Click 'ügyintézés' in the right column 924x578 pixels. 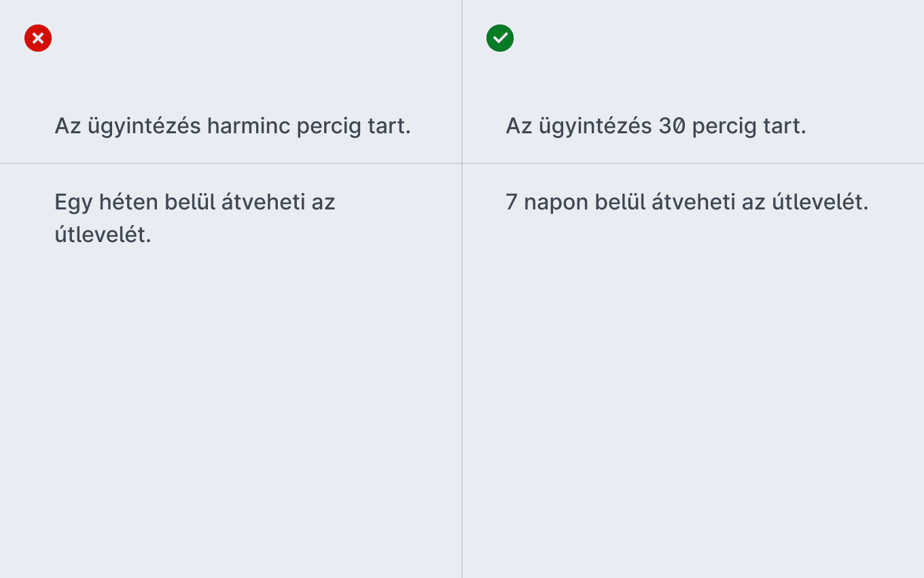pos(594,126)
